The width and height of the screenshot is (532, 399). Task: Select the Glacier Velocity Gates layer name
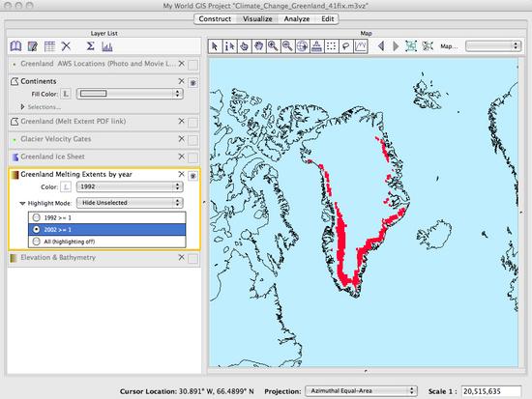click(56, 139)
